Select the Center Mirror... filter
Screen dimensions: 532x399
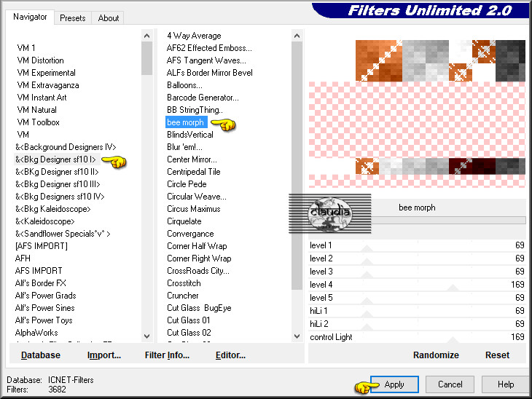click(192, 159)
